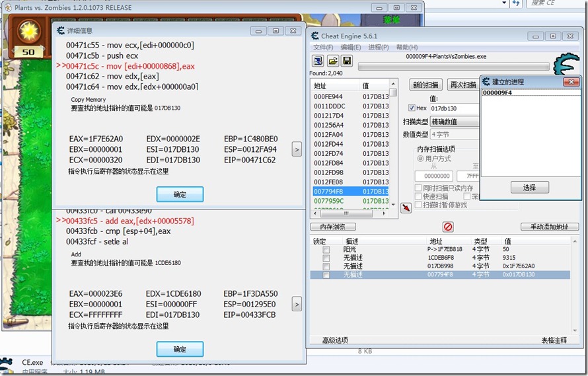Open the process selector computer icon
This screenshot has height=376, width=588.
(x=318, y=61)
